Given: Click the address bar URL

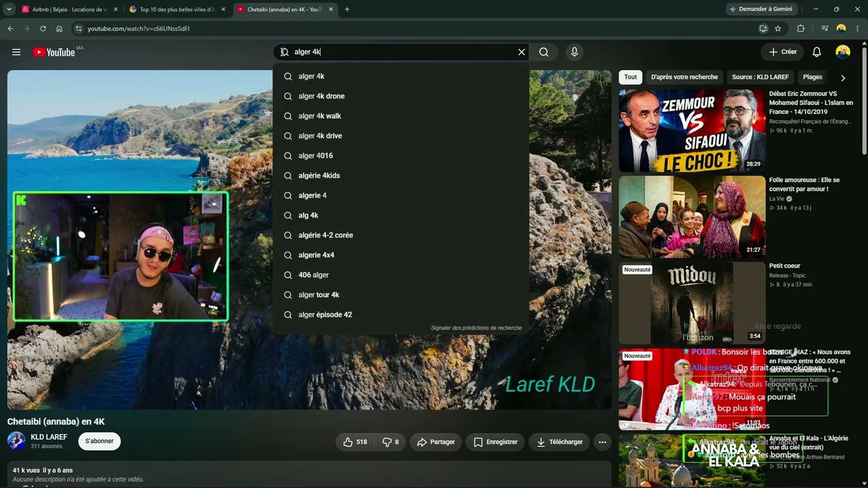Looking at the screenshot, I should pos(138,28).
